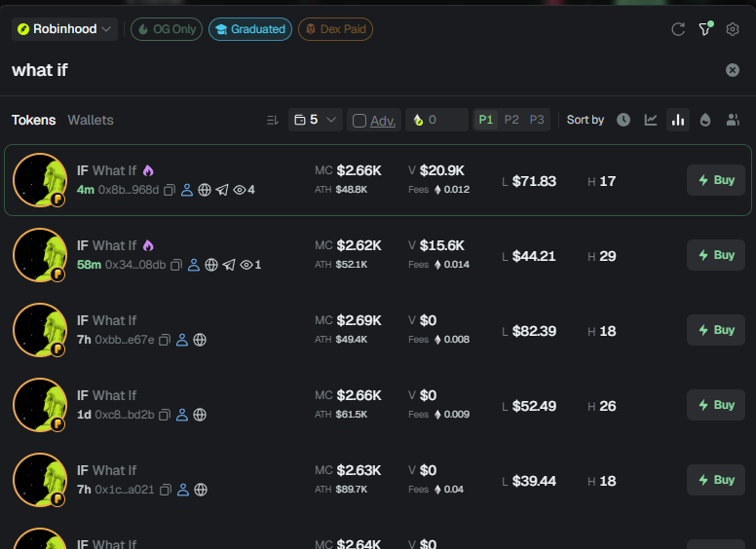756x549 pixels.
Task: Open token thumbnail for 0xc8...bd2b
Action: click(x=40, y=405)
